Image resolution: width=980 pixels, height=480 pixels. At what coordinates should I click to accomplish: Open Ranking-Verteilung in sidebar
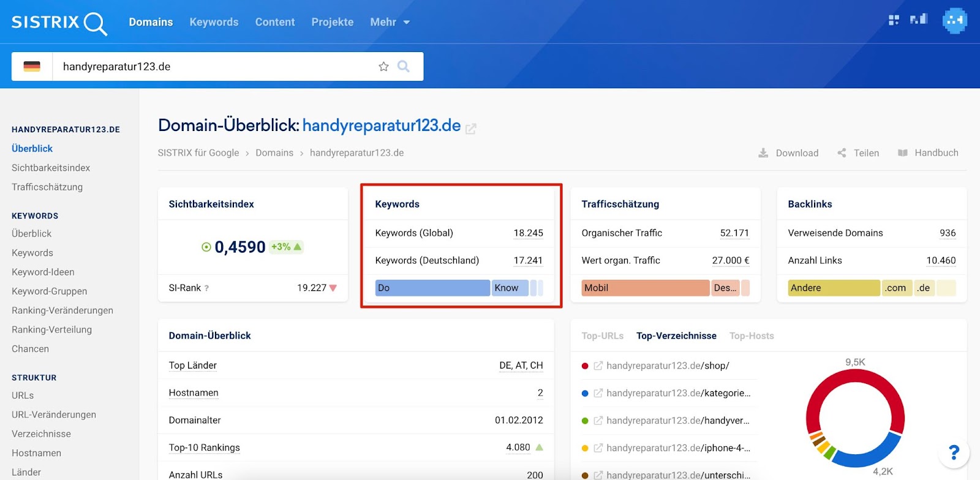pos(51,330)
